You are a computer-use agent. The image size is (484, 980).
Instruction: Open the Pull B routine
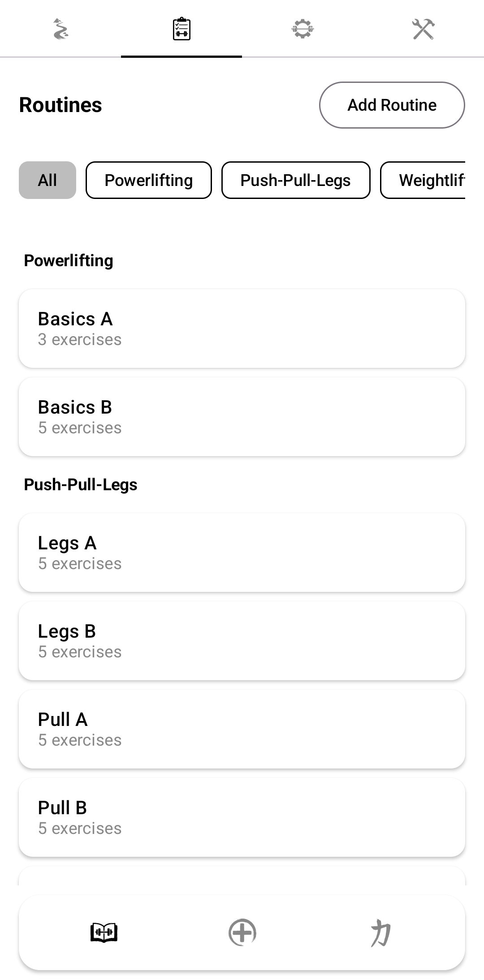tap(242, 817)
